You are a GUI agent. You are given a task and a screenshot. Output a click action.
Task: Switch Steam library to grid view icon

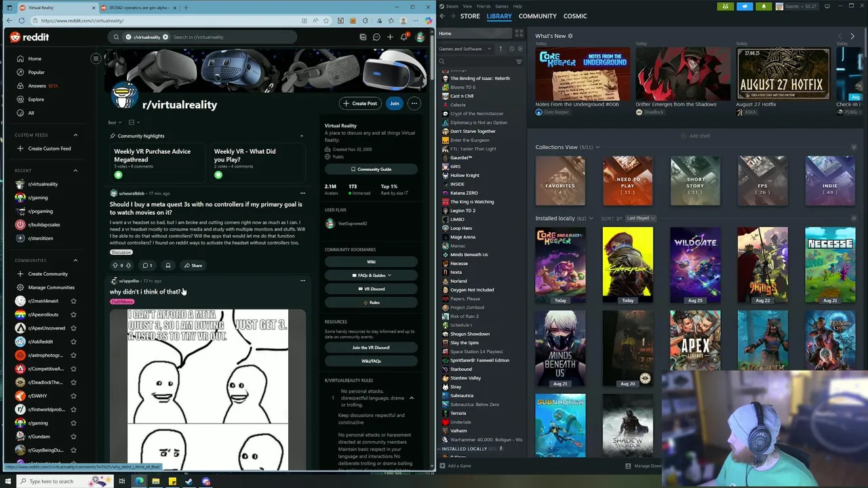pos(519,33)
